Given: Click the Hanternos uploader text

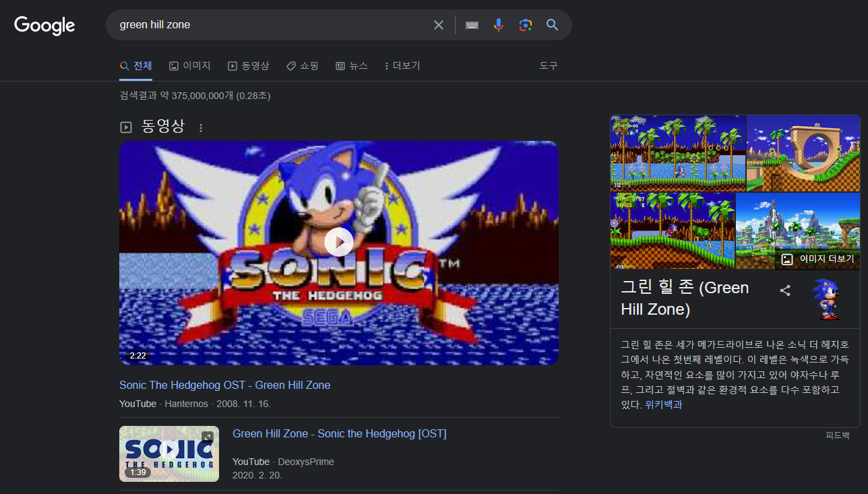Looking at the screenshot, I should (187, 404).
